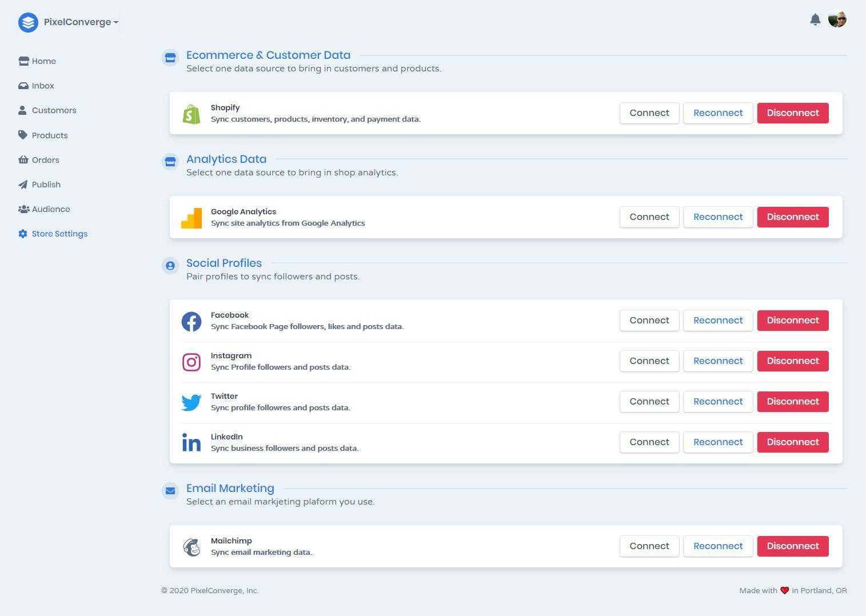Open the PixelConverge workspace dropdown
The image size is (866, 616).
(81, 22)
